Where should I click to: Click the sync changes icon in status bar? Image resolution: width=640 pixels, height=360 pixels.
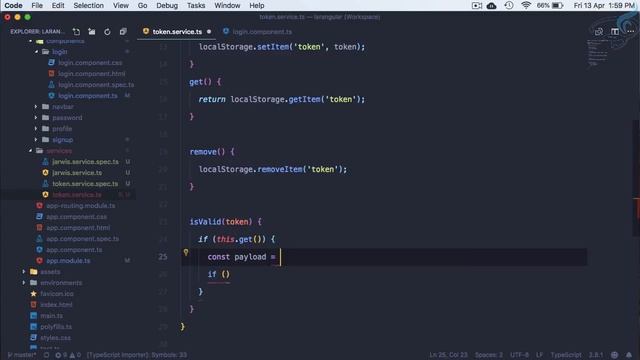46,355
